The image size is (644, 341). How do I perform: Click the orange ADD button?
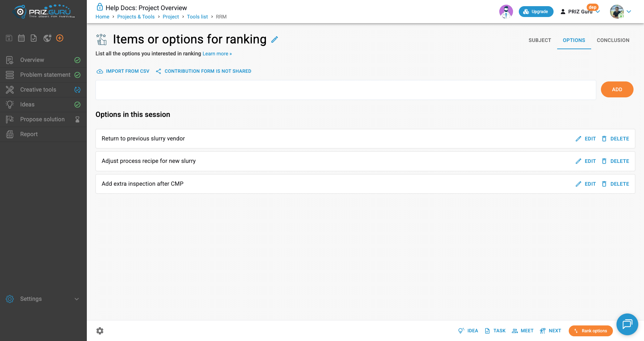coord(617,89)
